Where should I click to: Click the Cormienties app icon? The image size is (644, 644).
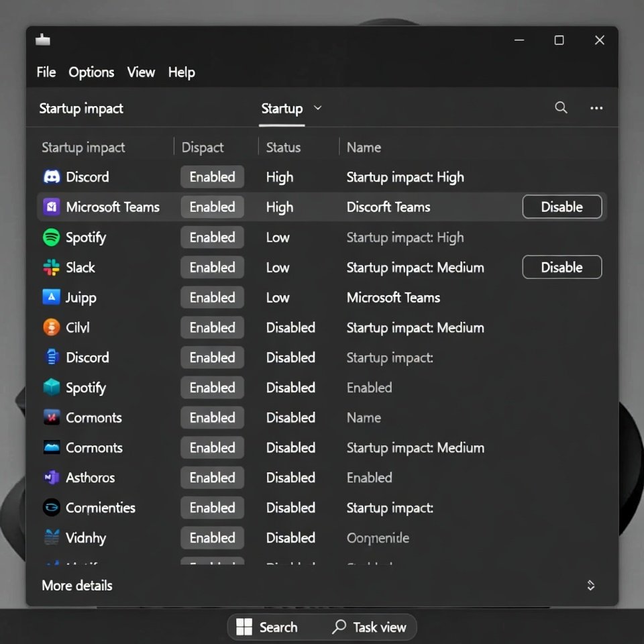tap(52, 508)
